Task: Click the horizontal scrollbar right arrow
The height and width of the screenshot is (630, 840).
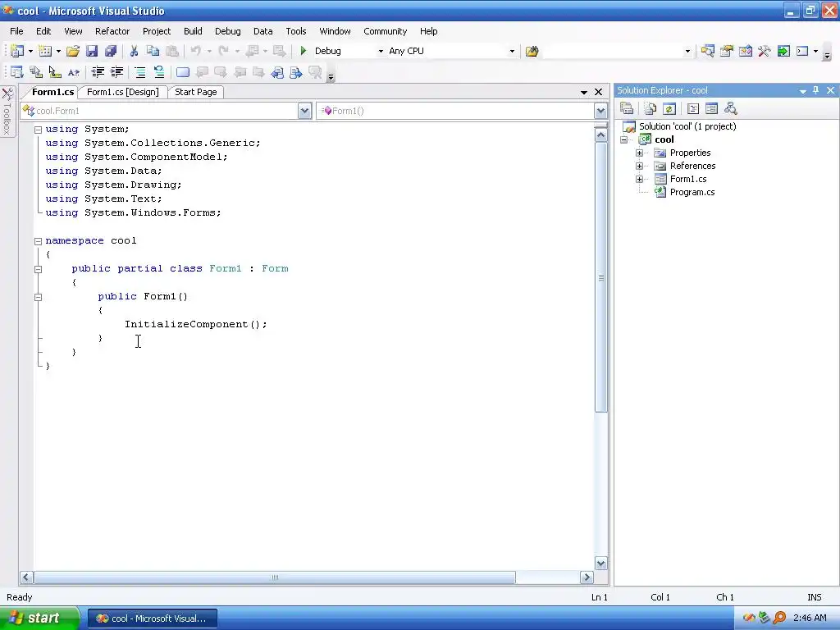Action: click(587, 577)
